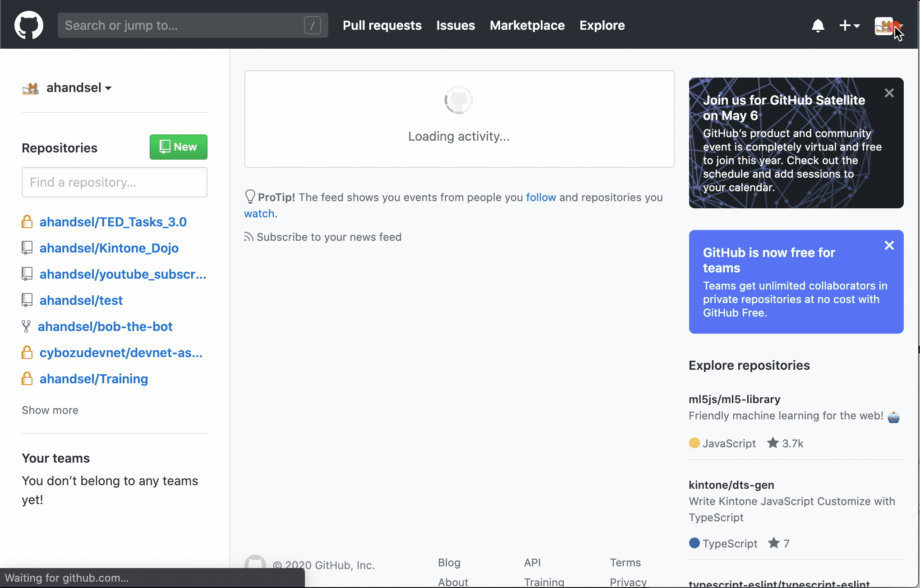
Task: Click the Find a repository search field
Action: [x=114, y=182]
